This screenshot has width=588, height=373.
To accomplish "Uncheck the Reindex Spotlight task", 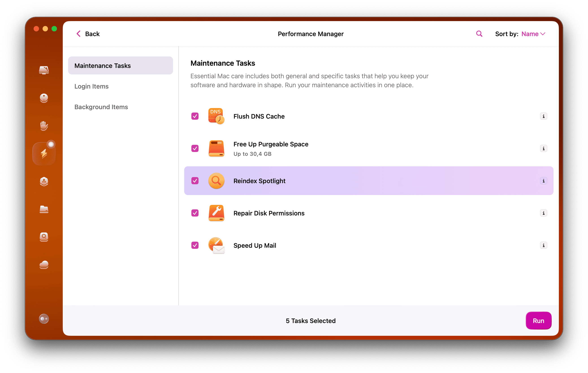I will click(x=195, y=181).
